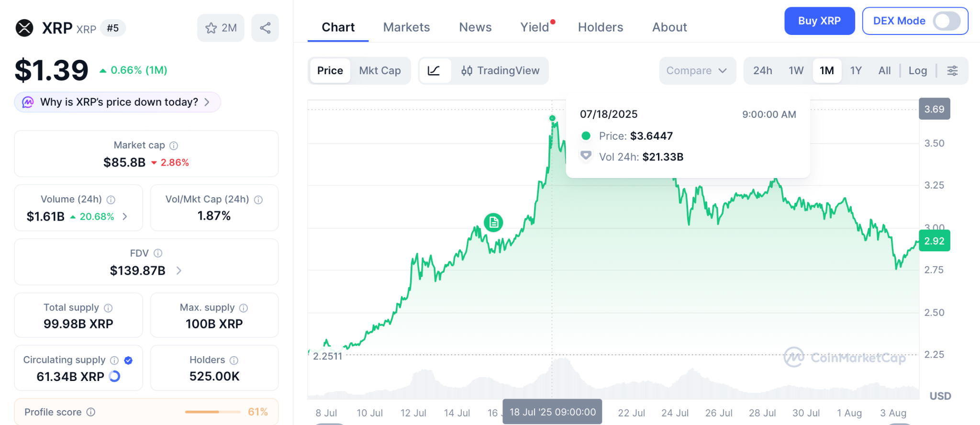The width and height of the screenshot is (980, 425).
Task: Open the Compare dropdown
Action: click(x=697, y=70)
